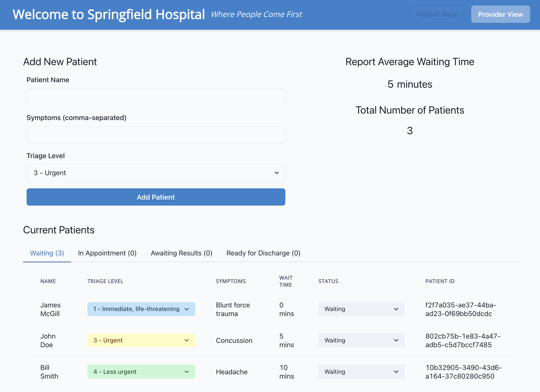Image resolution: width=540 pixels, height=392 pixels.
Task: Click the Patient View button
Action: (x=437, y=14)
